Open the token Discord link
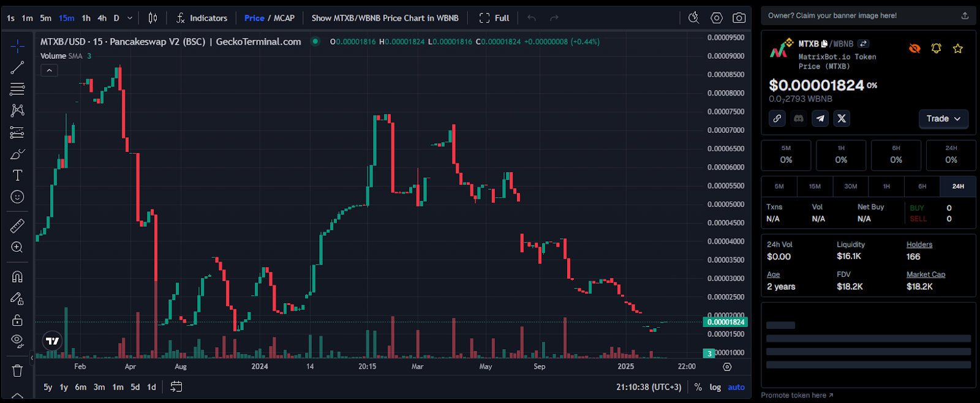Viewport: 980px width, 403px height. point(799,118)
